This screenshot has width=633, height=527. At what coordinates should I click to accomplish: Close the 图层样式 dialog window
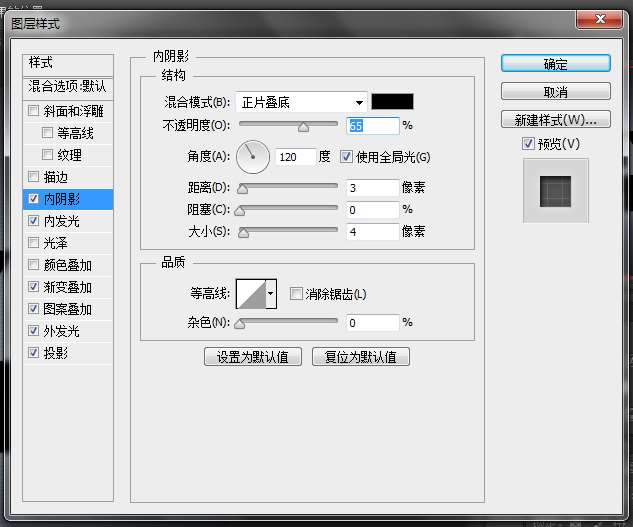tap(599, 19)
